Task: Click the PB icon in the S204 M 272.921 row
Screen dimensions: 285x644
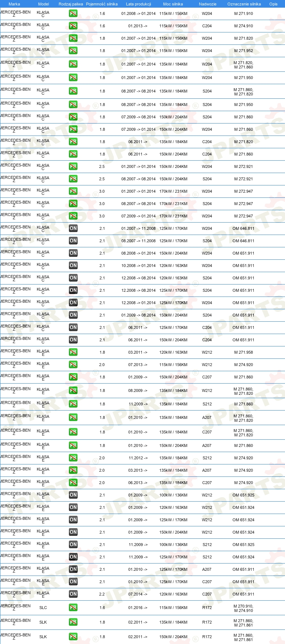Action: point(73,179)
